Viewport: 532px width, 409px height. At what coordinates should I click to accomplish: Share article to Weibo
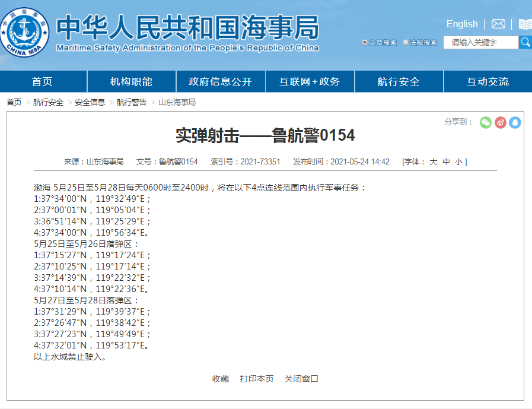coord(501,123)
